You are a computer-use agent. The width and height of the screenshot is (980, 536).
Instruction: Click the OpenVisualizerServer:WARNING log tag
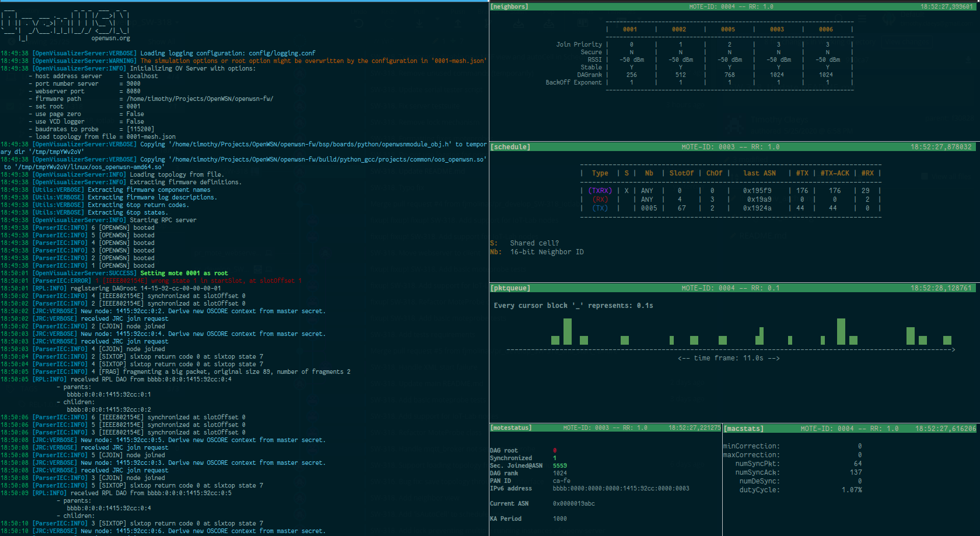85,61
